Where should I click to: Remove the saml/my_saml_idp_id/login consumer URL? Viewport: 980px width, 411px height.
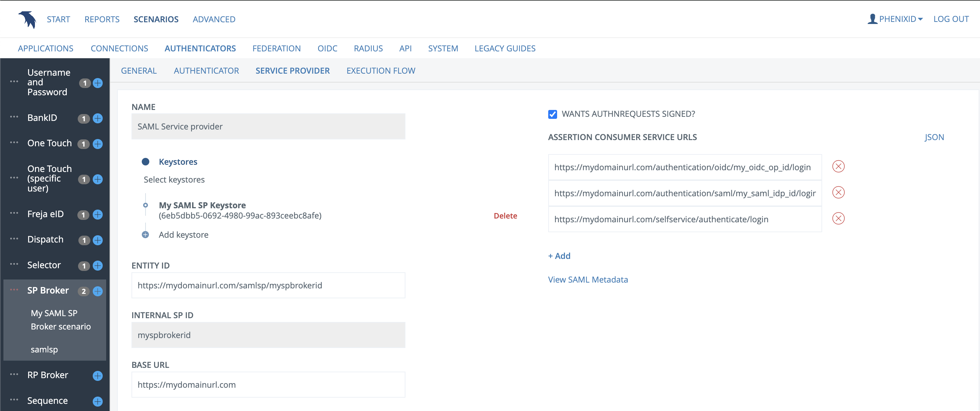[838, 192]
